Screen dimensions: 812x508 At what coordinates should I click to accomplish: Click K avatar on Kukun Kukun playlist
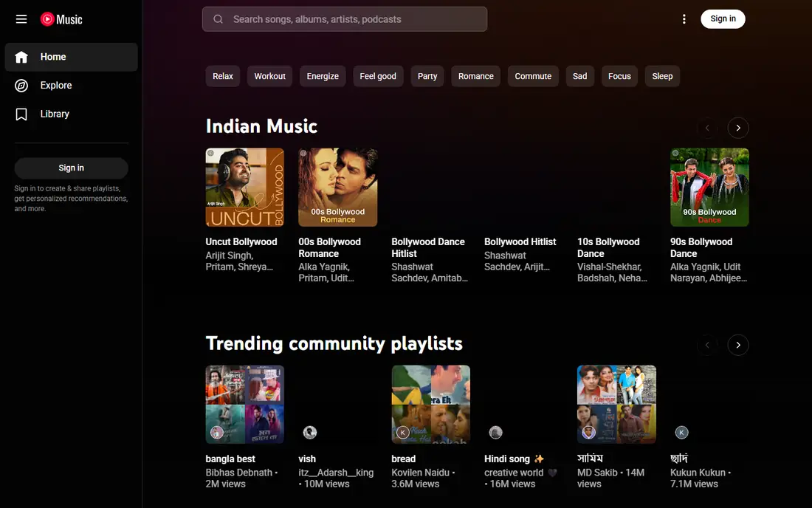coord(681,432)
